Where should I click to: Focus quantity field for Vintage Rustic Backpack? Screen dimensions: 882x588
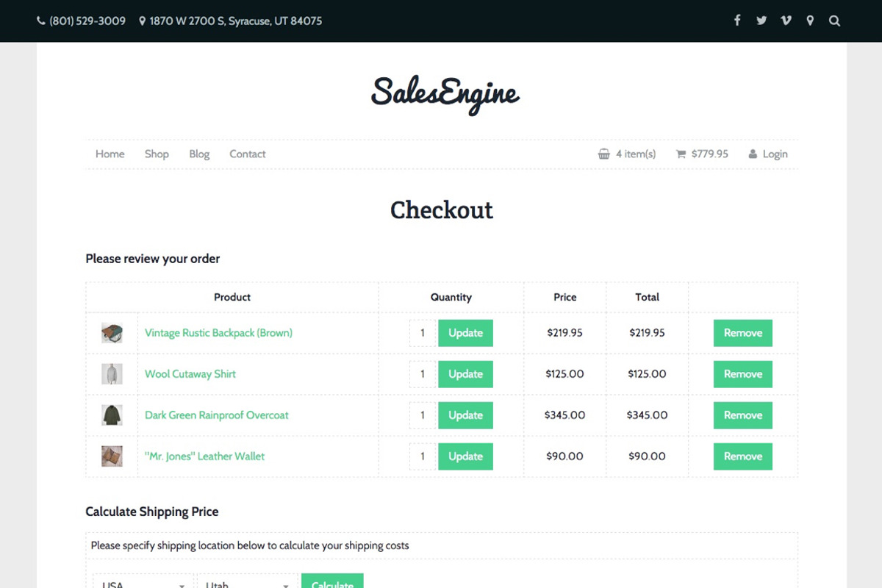[x=423, y=333]
